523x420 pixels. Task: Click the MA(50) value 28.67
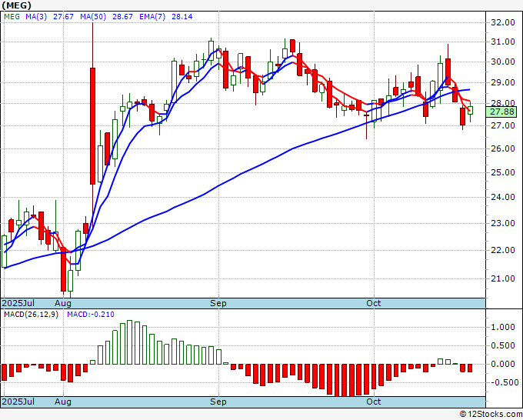coord(122,16)
